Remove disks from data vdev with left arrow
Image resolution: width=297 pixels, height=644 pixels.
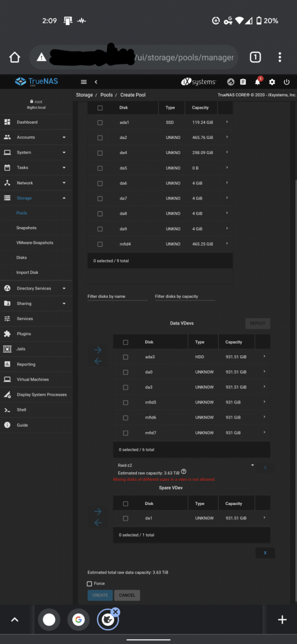(x=98, y=361)
